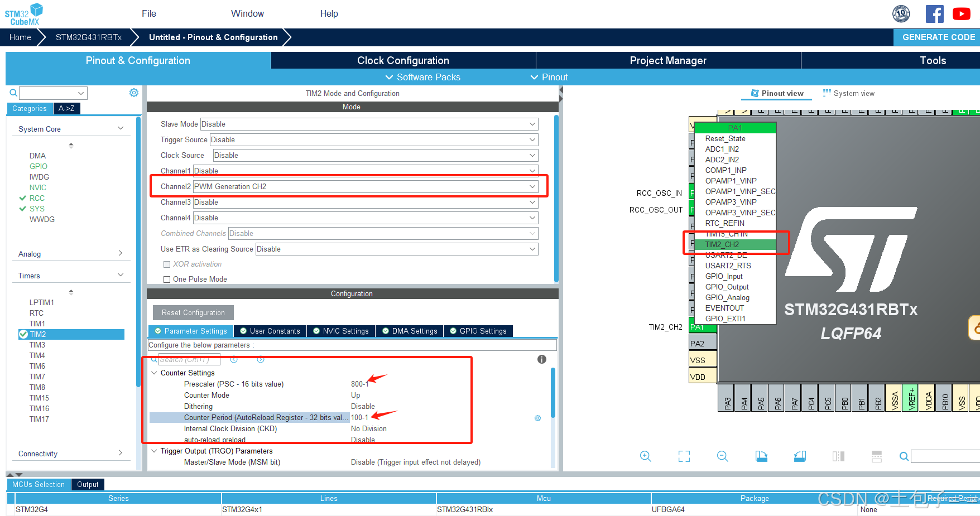980x516 pixels.
Task: Open the Pinout dropdown menu
Action: click(x=549, y=77)
